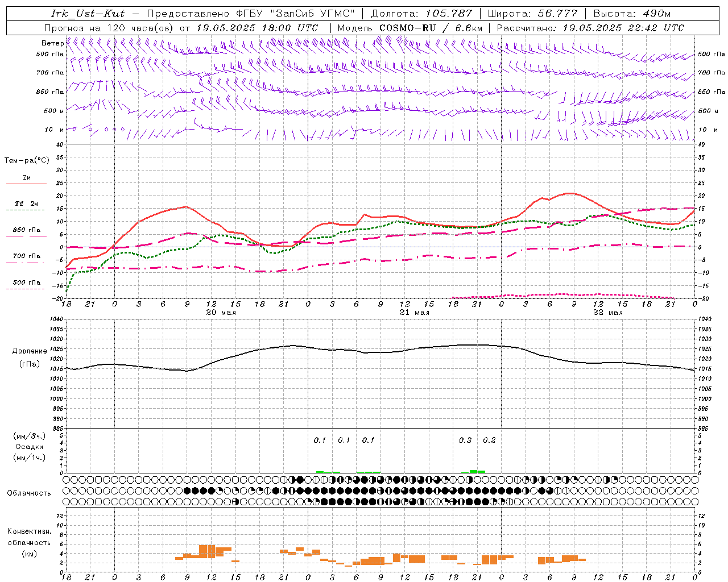Click the Рассчитано: 19.05.2025 22:42 UTC timestamp
Viewport: 728px width, 582px height.
[590, 27]
